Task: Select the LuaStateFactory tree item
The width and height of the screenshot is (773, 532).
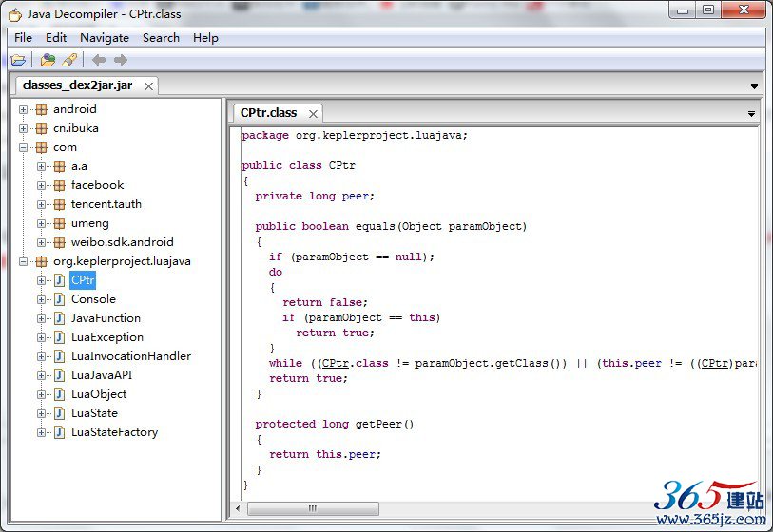Action: click(115, 432)
